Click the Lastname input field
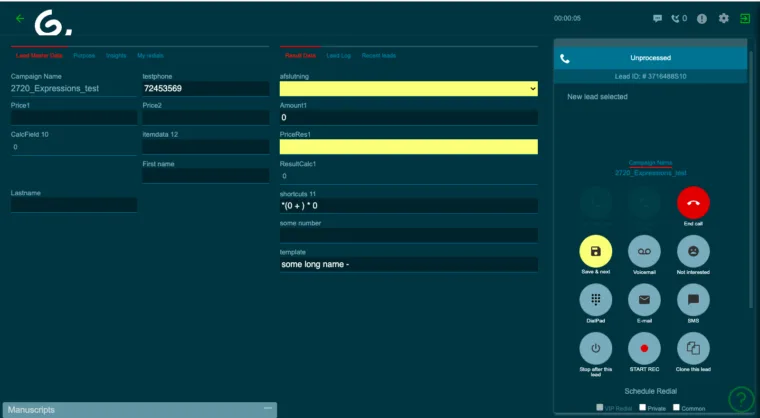760x418 pixels. [74, 205]
